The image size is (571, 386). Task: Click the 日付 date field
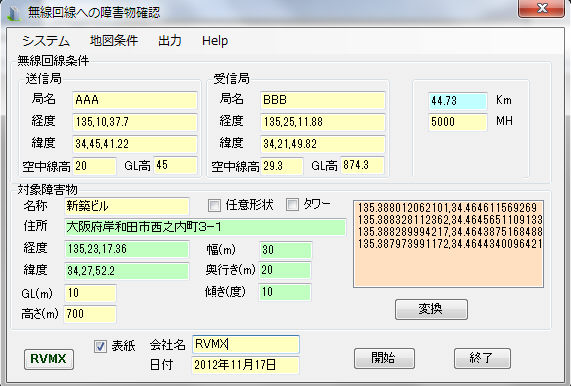pyautogui.click(x=245, y=365)
